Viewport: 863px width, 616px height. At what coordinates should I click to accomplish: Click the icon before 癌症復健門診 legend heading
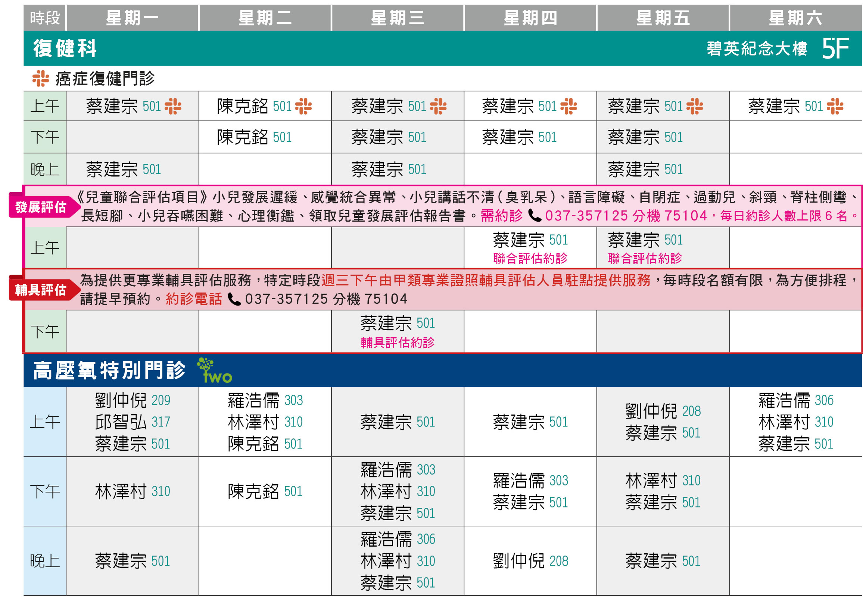pyautogui.click(x=41, y=78)
